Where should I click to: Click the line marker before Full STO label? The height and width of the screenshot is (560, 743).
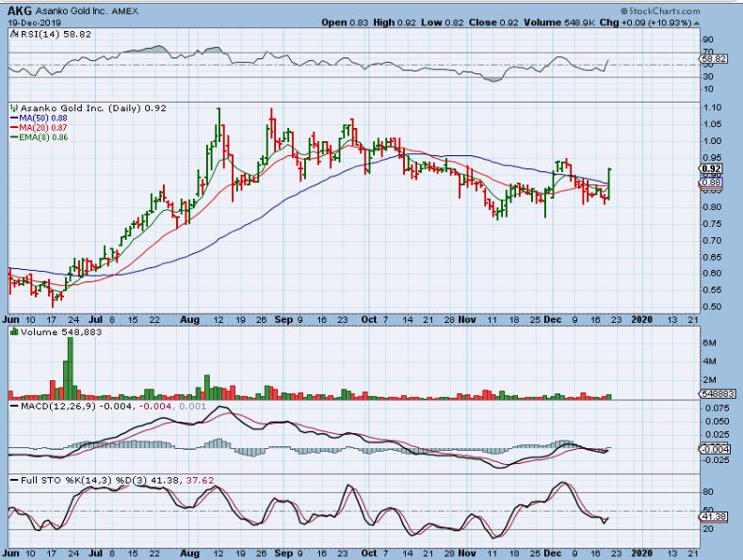pos(14,480)
